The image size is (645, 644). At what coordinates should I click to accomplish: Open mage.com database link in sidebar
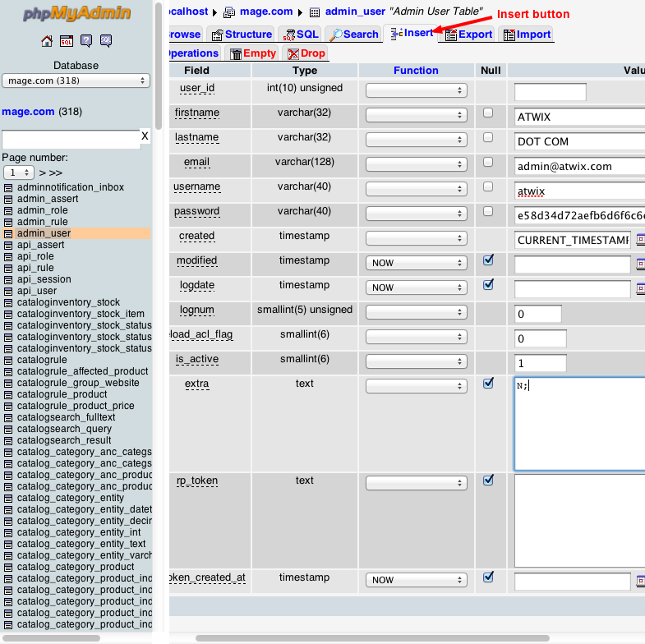click(28, 112)
